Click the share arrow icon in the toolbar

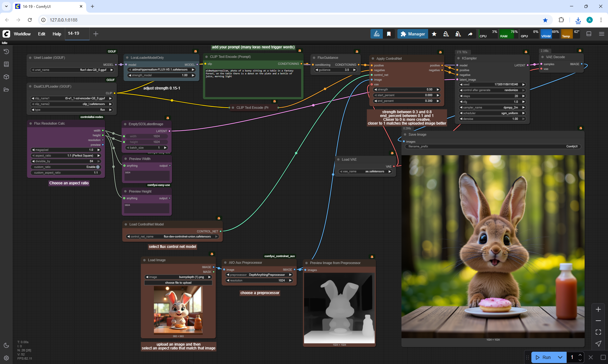click(x=470, y=34)
